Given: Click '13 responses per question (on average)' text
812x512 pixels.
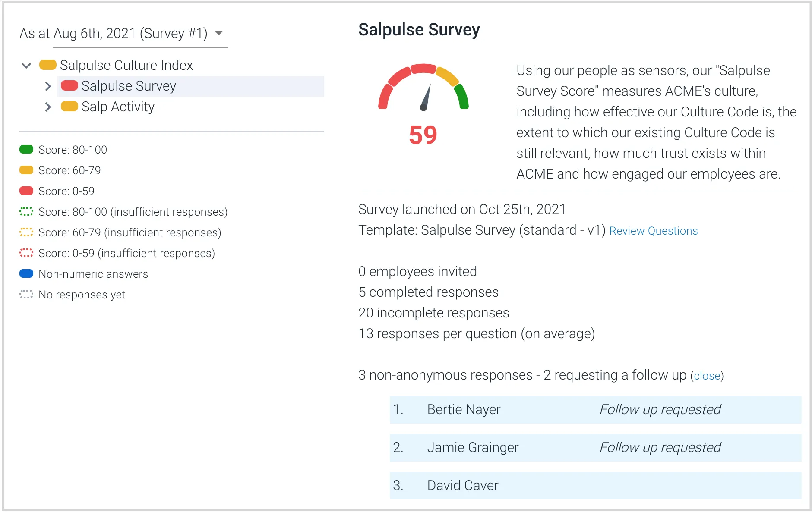Looking at the screenshot, I should point(477,334).
